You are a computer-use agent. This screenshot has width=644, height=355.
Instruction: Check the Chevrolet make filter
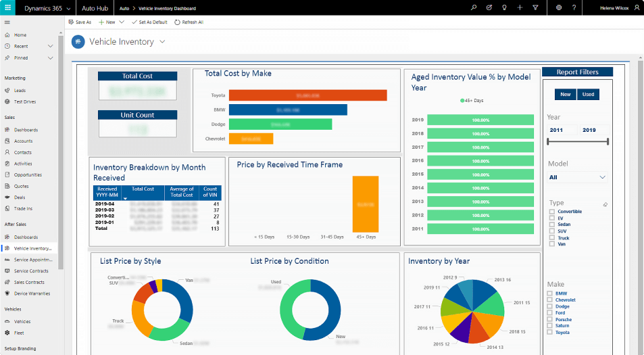549,300
